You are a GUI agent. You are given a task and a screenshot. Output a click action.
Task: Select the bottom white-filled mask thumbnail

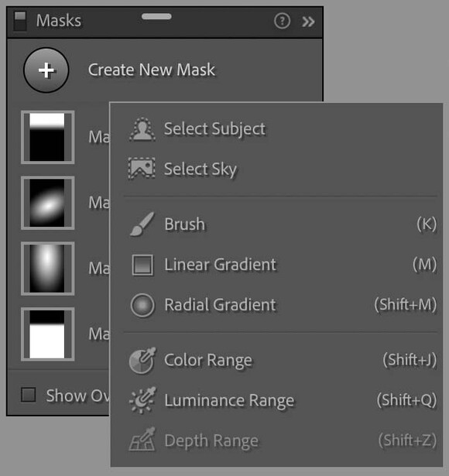point(47,334)
